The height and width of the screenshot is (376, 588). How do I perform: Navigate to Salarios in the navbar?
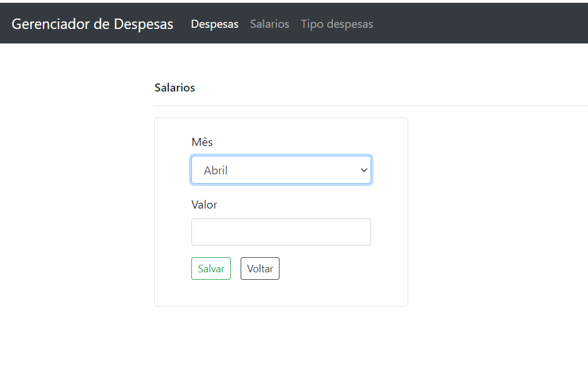tap(269, 24)
